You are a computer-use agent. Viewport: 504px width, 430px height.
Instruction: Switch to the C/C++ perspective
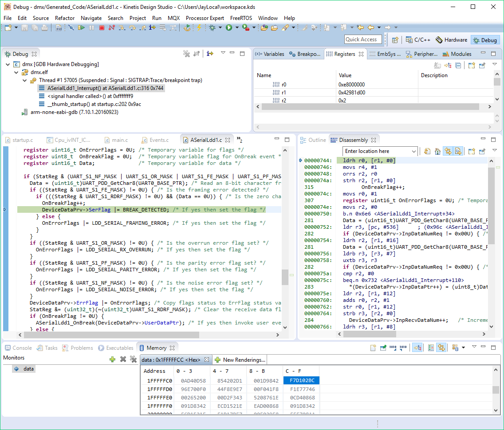click(418, 40)
